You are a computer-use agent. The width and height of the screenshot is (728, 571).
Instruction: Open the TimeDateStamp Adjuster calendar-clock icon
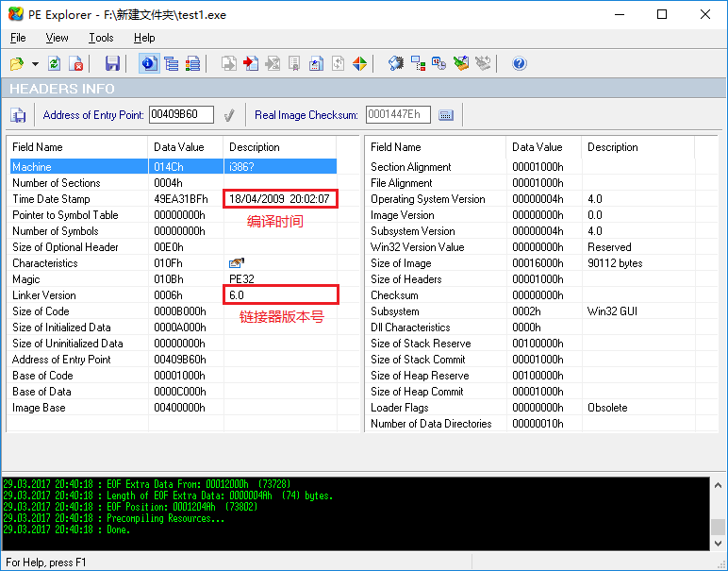point(439,63)
